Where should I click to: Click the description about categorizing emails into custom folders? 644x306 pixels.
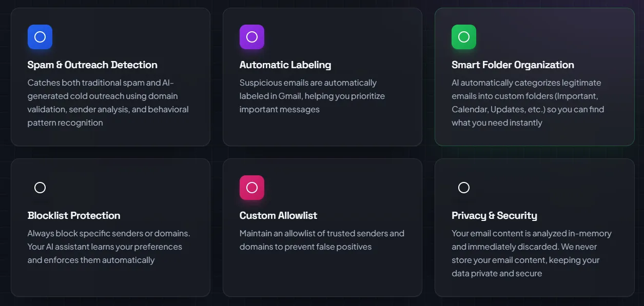click(x=528, y=103)
